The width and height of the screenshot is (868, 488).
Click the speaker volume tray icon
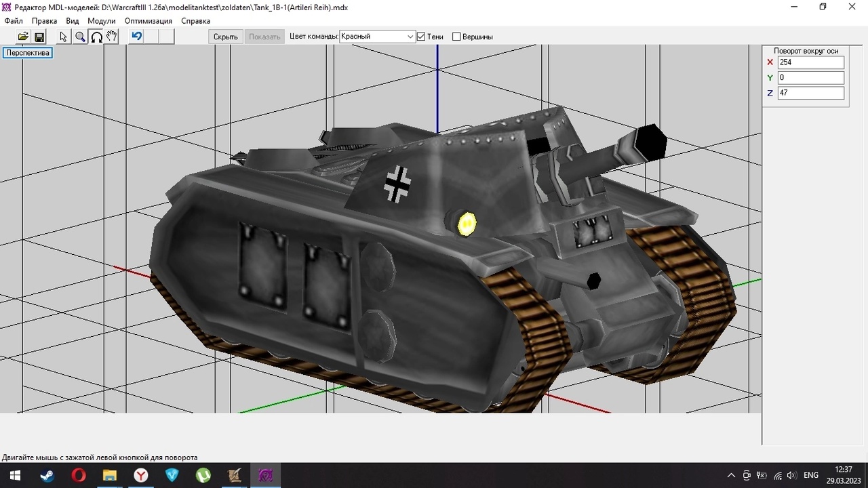791,475
